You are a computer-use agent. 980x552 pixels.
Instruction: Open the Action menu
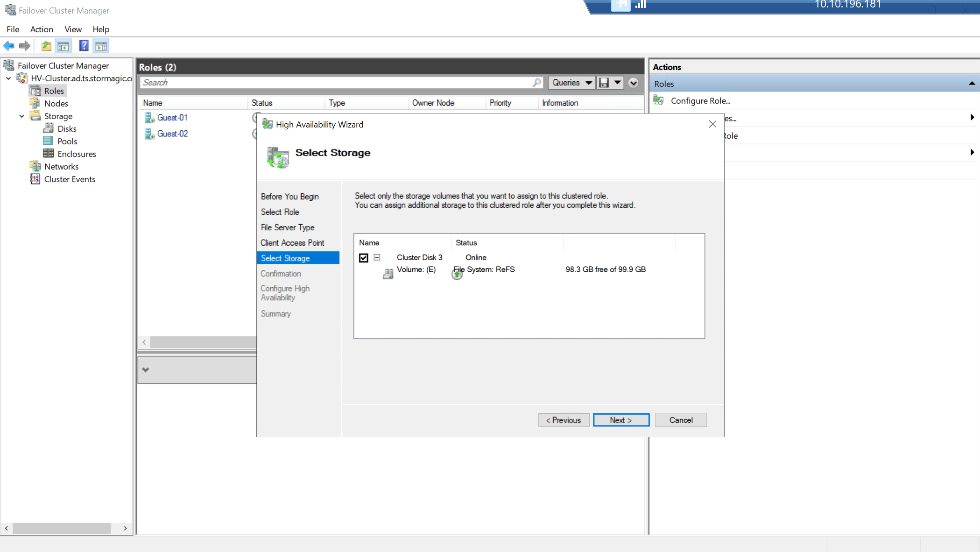pos(42,29)
